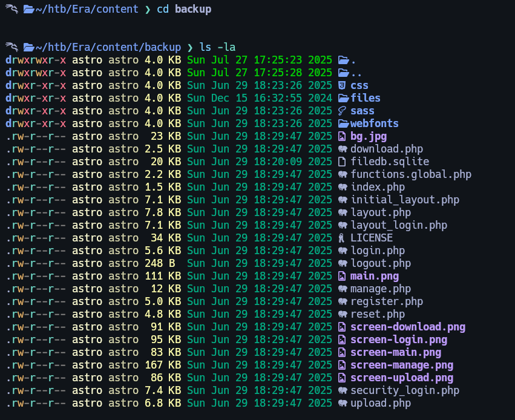Click the file name initial_layout.php

coord(405,200)
